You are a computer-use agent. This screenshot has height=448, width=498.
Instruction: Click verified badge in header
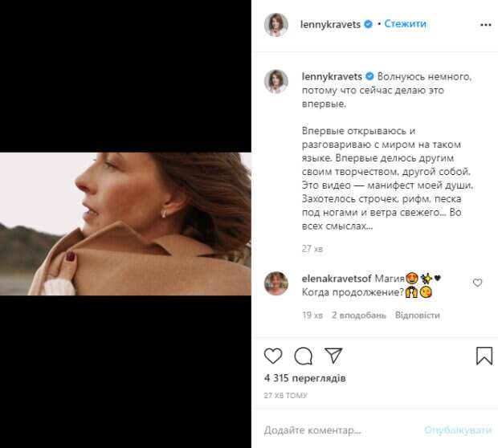coord(368,24)
